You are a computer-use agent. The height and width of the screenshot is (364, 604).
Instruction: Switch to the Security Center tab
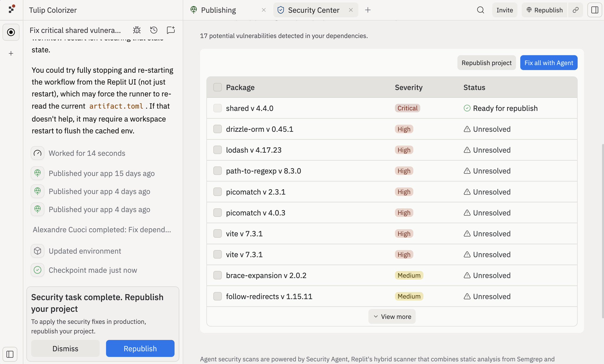point(316,10)
